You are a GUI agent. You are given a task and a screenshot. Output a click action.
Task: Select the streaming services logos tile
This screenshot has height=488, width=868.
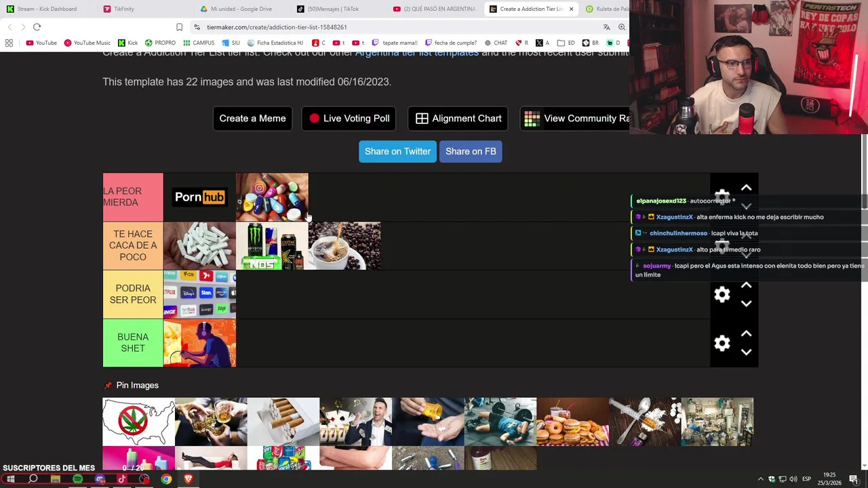click(199, 294)
